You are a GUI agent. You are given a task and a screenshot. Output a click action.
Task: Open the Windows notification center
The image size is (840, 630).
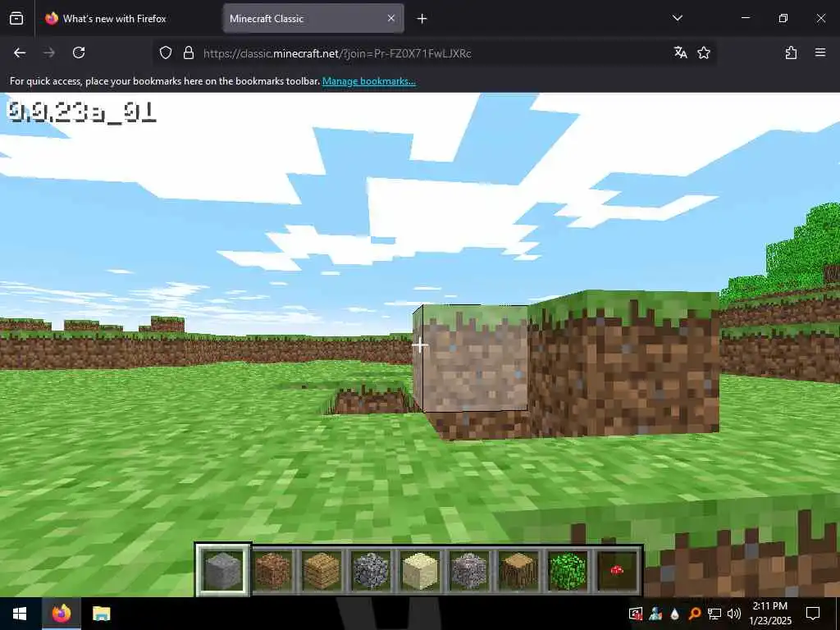[x=813, y=614]
